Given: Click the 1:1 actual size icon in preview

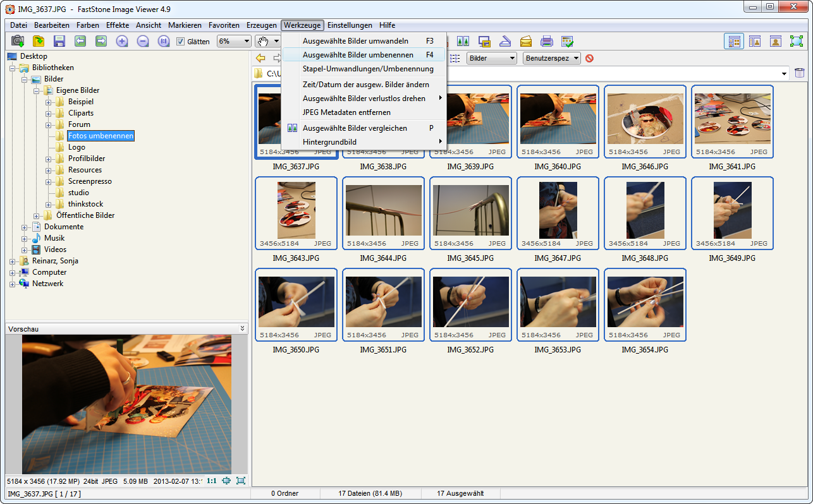Looking at the screenshot, I should 211,481.
